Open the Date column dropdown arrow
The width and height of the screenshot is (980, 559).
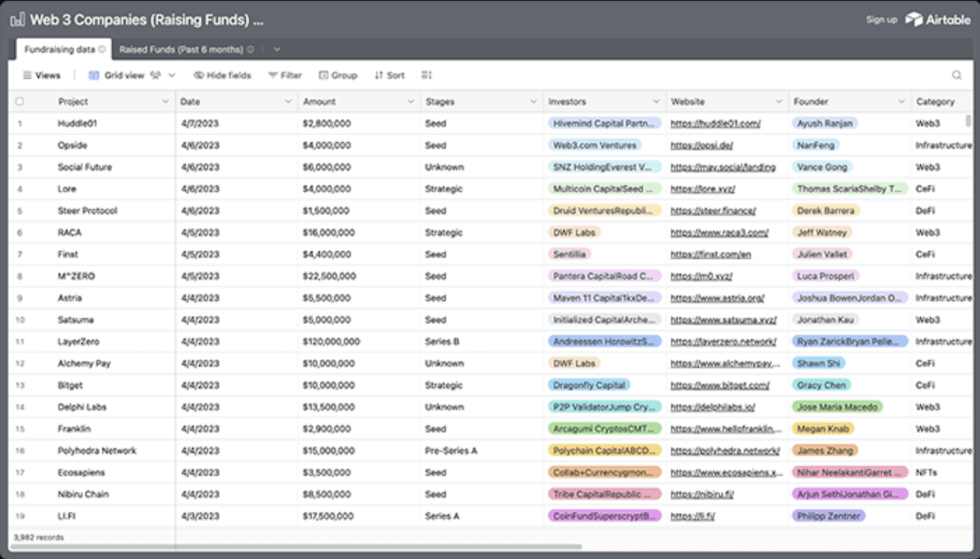coord(288,102)
